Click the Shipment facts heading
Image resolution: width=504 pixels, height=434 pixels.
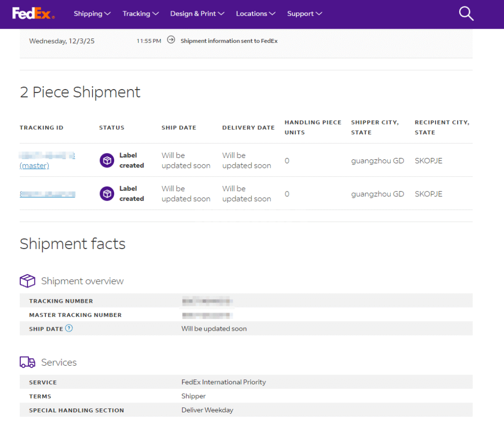point(72,244)
